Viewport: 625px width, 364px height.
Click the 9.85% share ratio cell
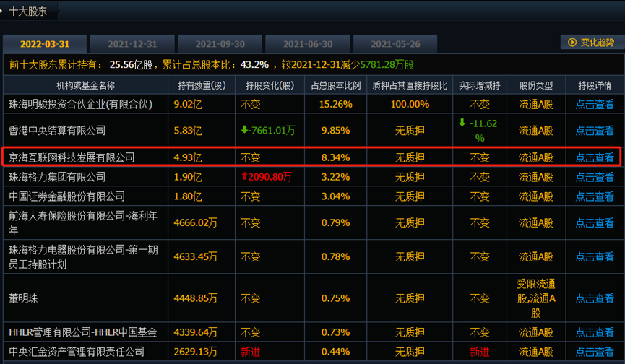[335, 131]
